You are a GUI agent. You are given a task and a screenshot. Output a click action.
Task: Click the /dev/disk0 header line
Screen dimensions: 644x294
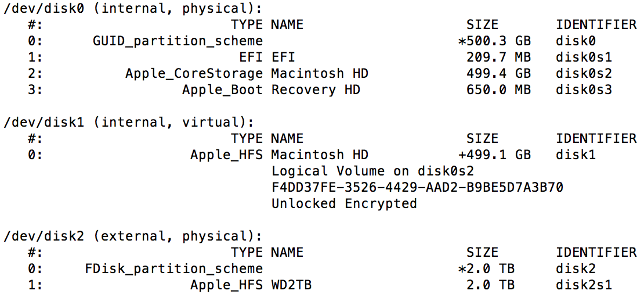[133, 9]
